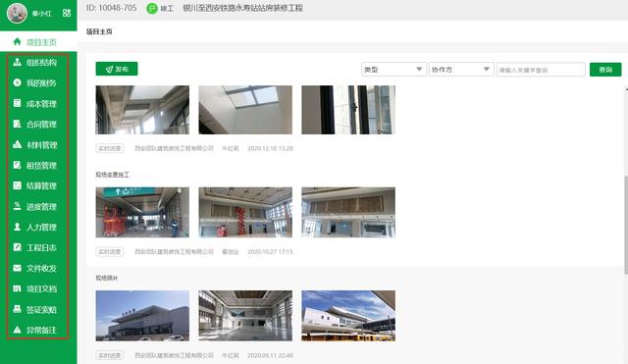Open third post's station exterior thumbnail
The width and height of the screenshot is (628, 364).
tap(142, 316)
